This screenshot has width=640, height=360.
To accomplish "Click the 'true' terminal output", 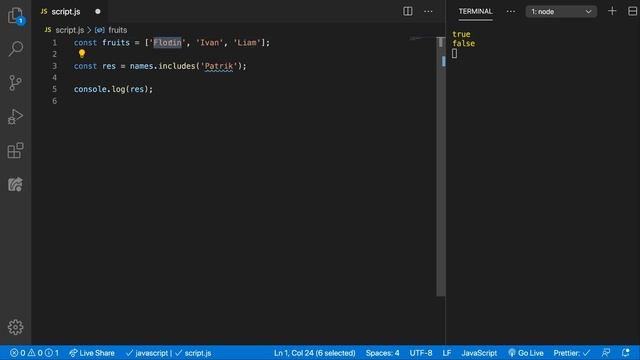I will point(461,34).
